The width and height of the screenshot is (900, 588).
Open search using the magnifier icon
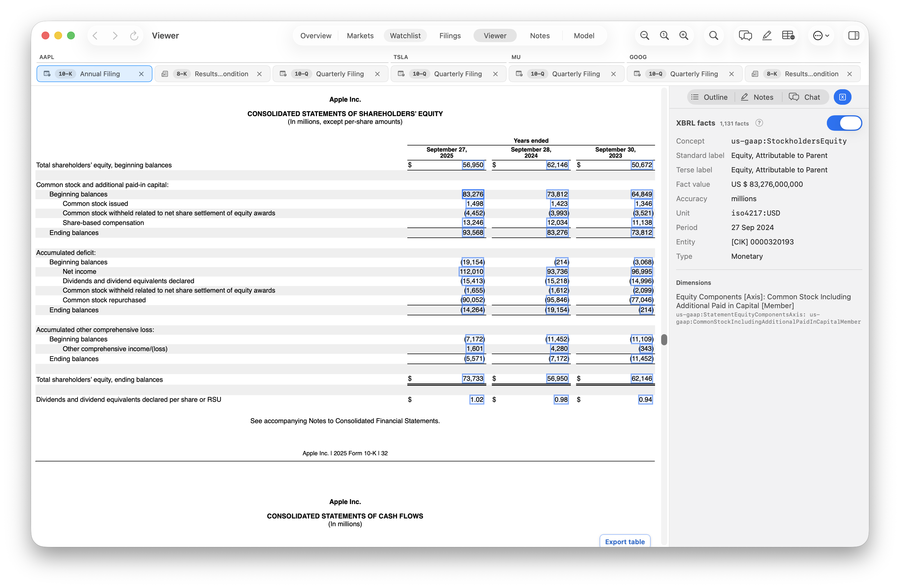(714, 35)
